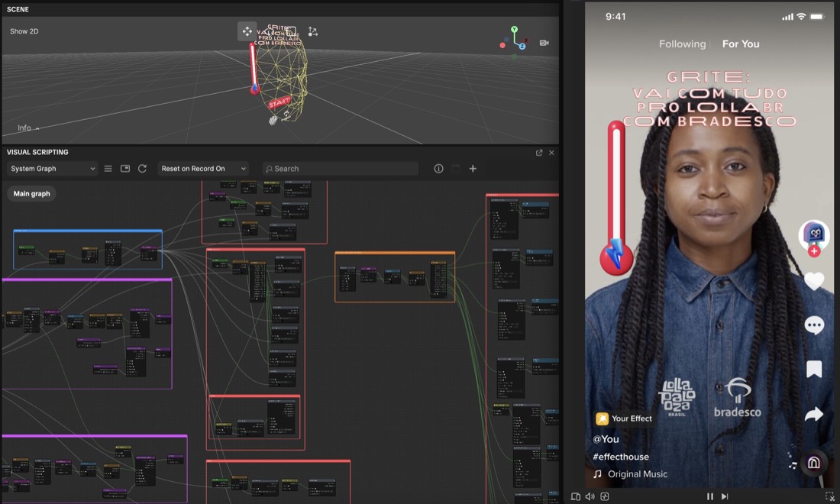This screenshot has width=840, height=504.
Task: Select the anchor transform tool in Scene toolbar
Action: point(313,32)
